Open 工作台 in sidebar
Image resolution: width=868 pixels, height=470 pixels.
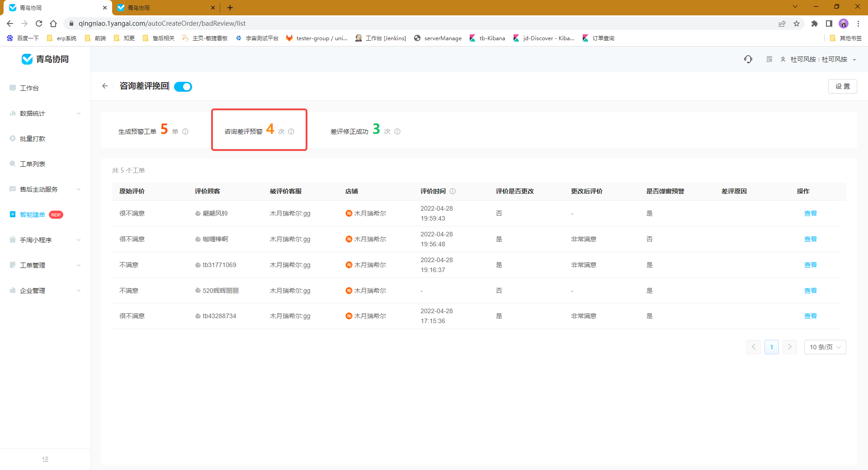[x=29, y=88]
